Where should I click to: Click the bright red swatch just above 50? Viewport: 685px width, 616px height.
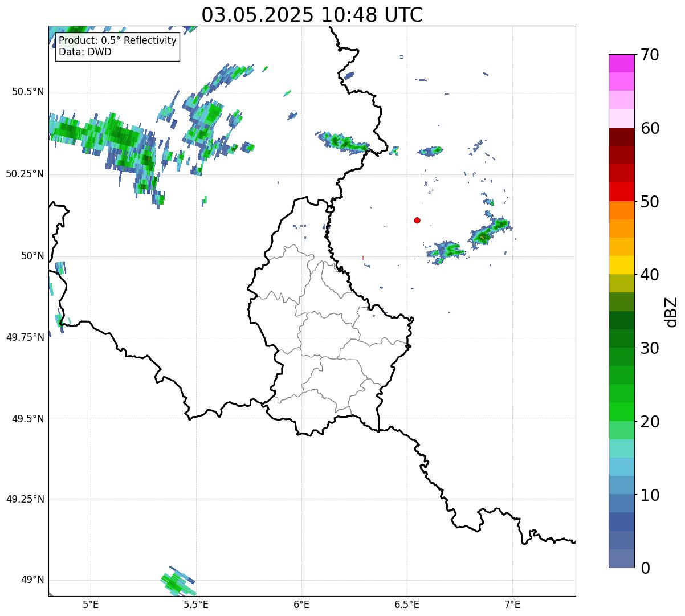(621, 191)
